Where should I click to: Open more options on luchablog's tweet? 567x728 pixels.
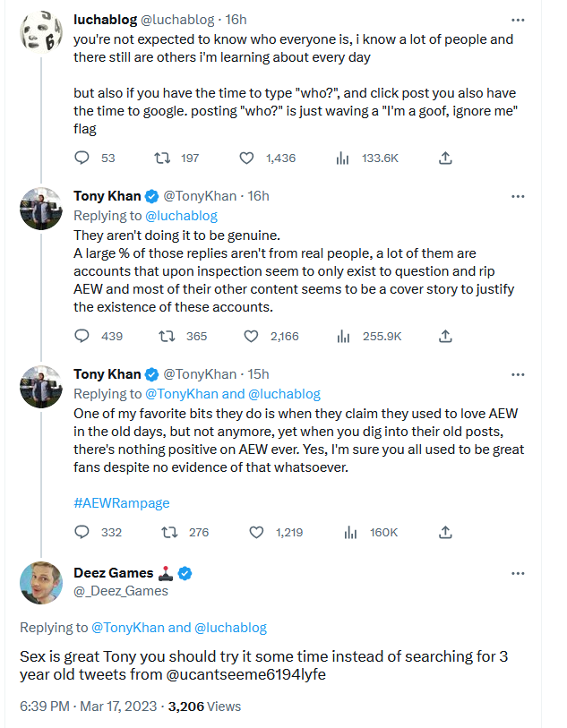point(518,19)
